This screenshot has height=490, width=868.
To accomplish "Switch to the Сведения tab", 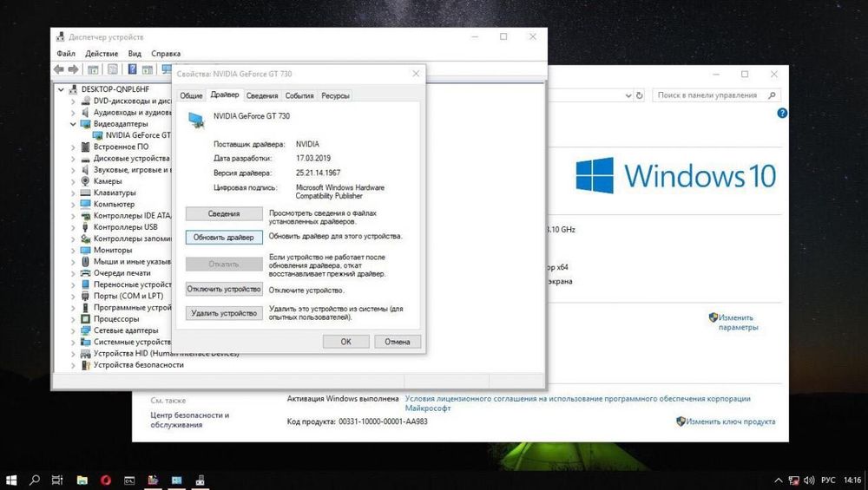I will (x=262, y=95).
